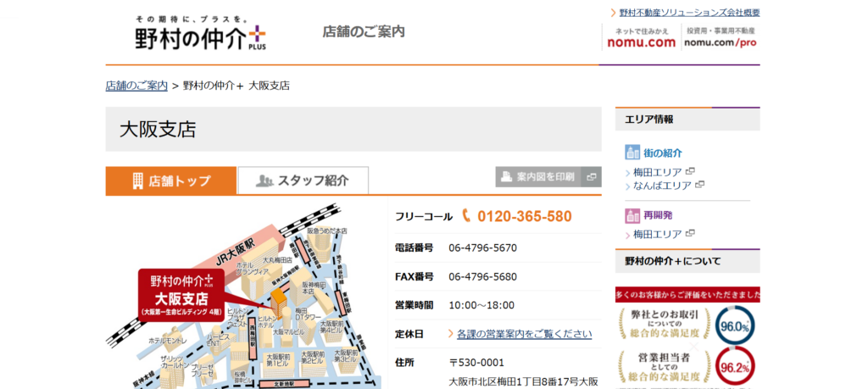Open 梅田エリア link under 再開発
The width and height of the screenshot is (868, 389).
pyautogui.click(x=657, y=234)
